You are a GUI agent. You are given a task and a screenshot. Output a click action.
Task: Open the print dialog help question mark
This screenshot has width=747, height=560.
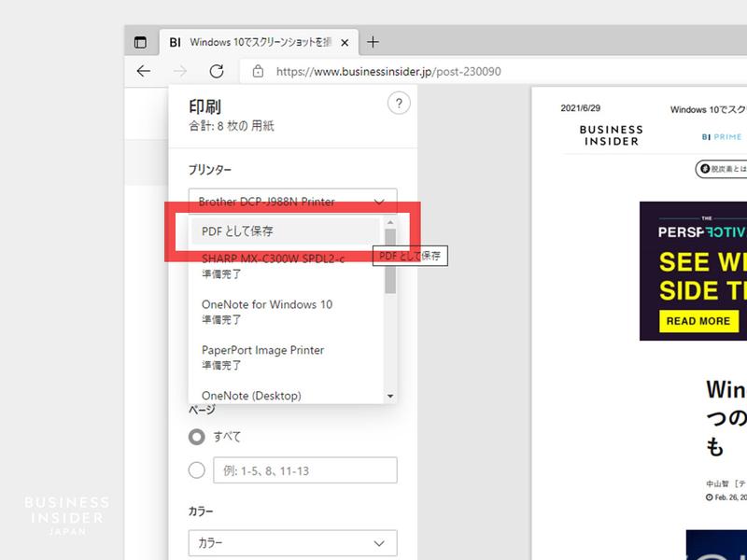400,104
